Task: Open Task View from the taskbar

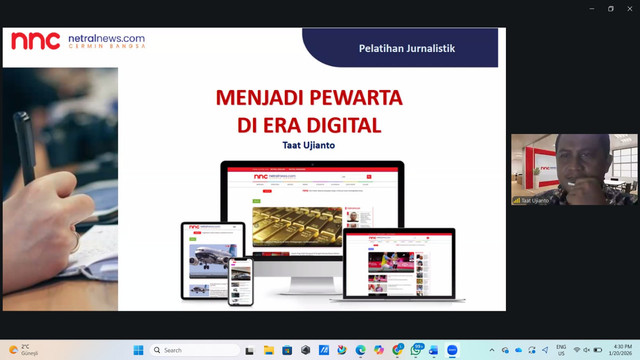Action: 249,350
